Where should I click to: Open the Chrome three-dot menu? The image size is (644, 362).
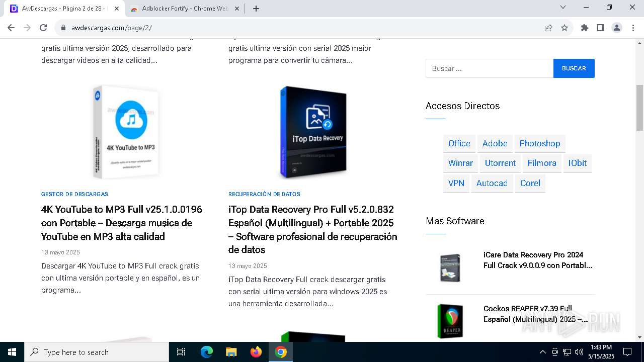(633, 28)
